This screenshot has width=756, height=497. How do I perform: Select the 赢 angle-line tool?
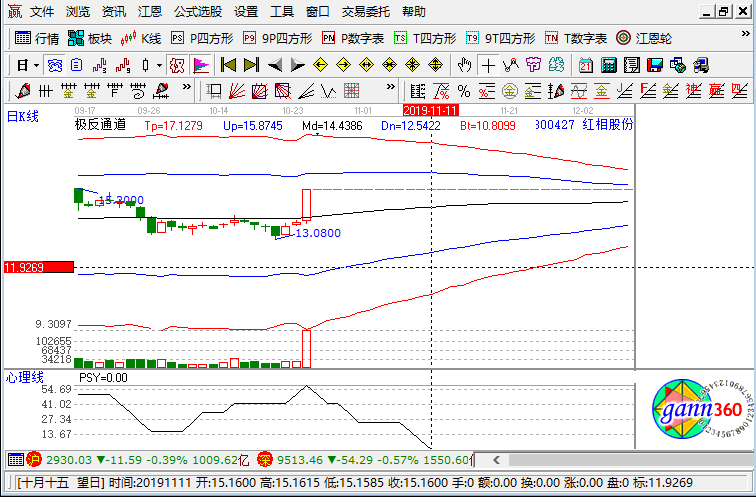[716, 91]
